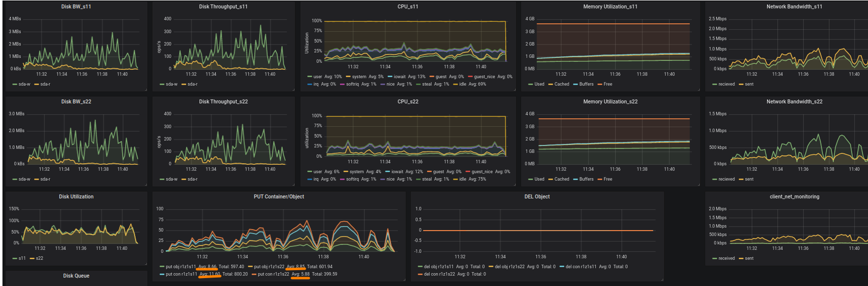The width and height of the screenshot is (868, 286).
Task: Toggle del obj r1z1s22 series in legend
Action: (510, 267)
